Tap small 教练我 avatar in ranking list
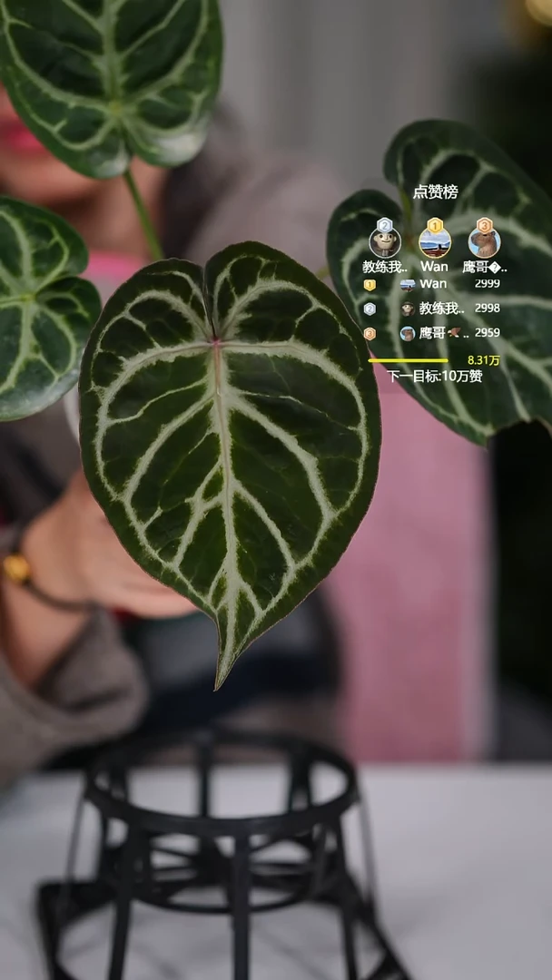Viewport: 552px width, 980px height. tap(408, 309)
